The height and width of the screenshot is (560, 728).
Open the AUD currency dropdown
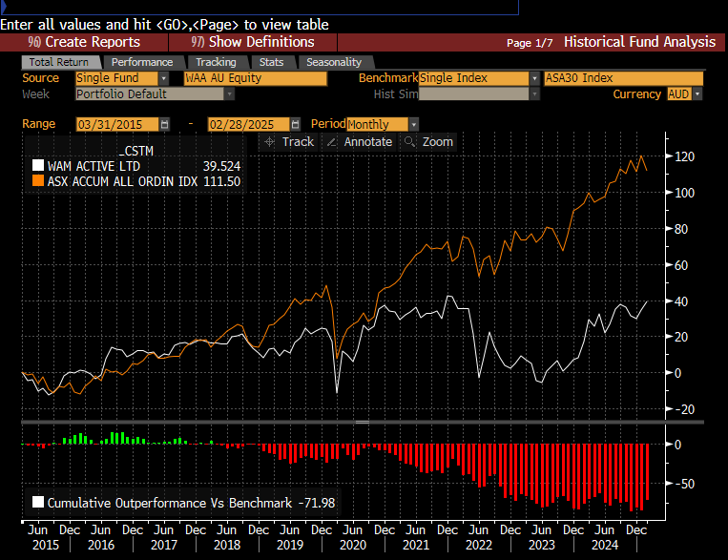point(697,94)
